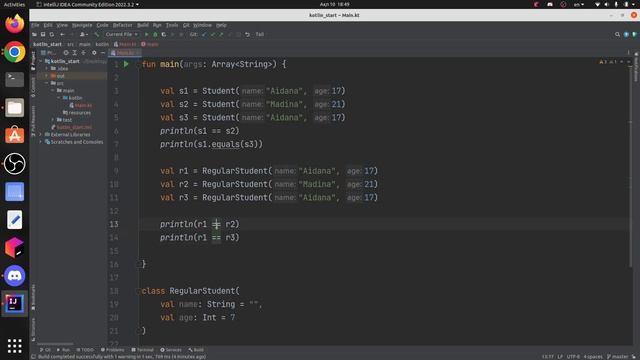
Task: Open OBS Studio from the dock
Action: click(x=14, y=164)
